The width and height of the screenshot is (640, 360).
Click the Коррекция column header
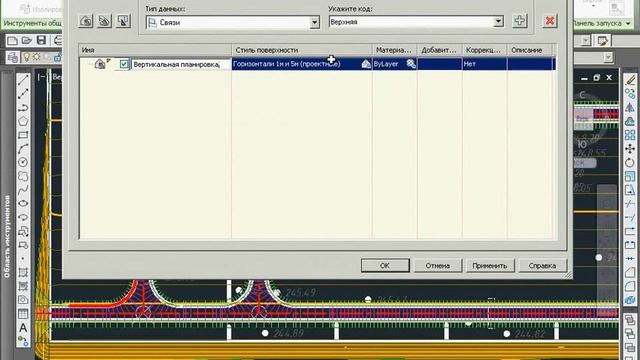484,50
